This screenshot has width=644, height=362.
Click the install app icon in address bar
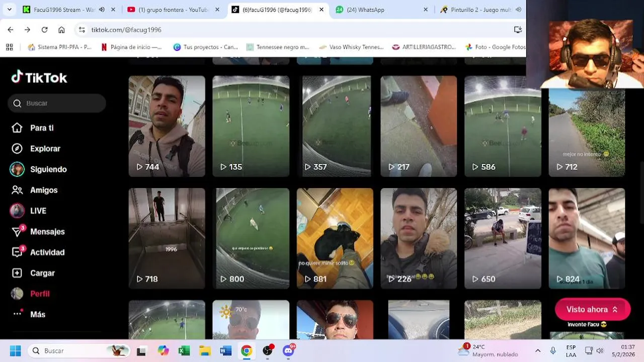coord(518,30)
